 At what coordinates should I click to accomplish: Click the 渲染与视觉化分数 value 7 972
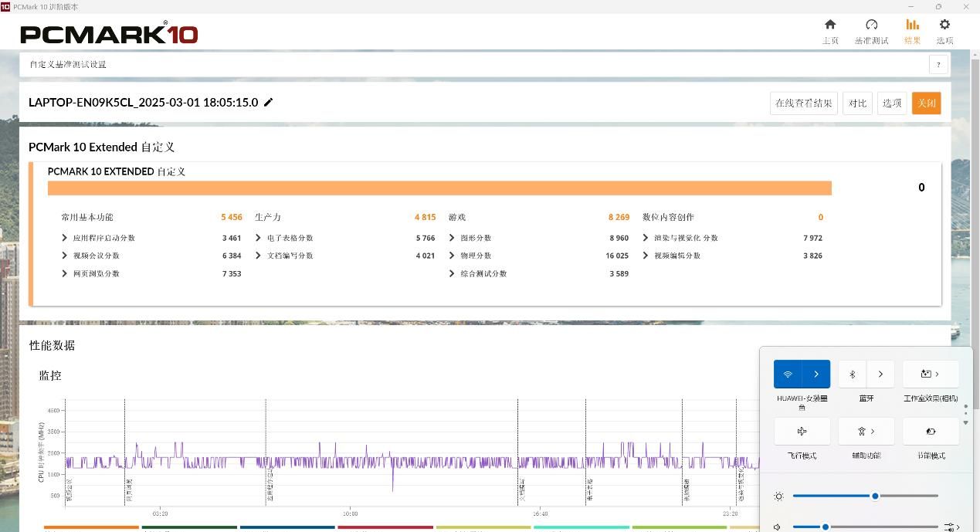[812, 238]
